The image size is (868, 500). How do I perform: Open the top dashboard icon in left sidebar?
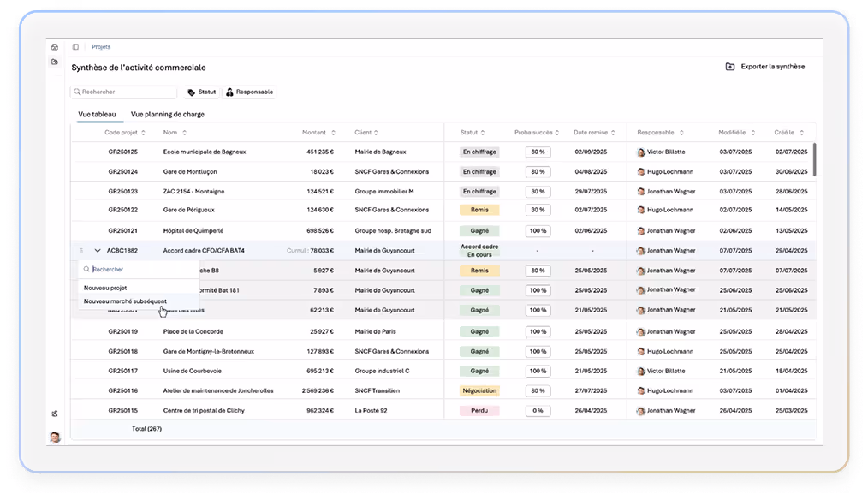point(55,47)
